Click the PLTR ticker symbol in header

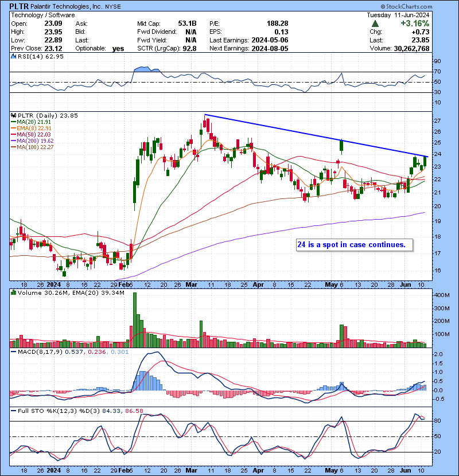pos(20,6)
